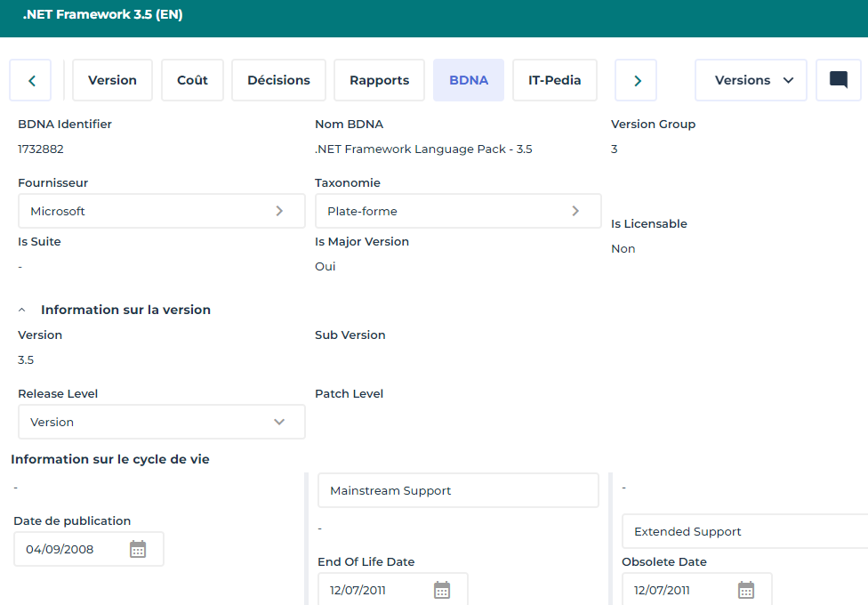Open calendar picker for Date de publication
Image resolution: width=868 pixels, height=605 pixels.
tap(138, 549)
